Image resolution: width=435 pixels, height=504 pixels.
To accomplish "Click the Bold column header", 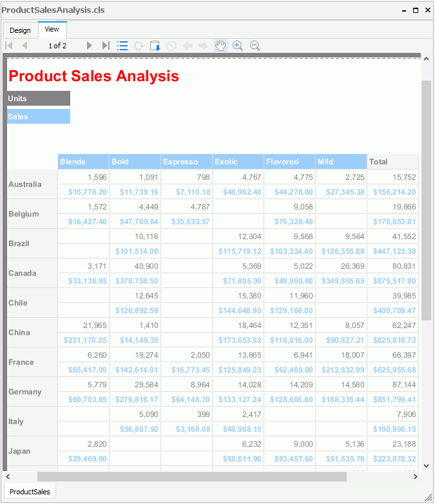I will coord(135,162).
